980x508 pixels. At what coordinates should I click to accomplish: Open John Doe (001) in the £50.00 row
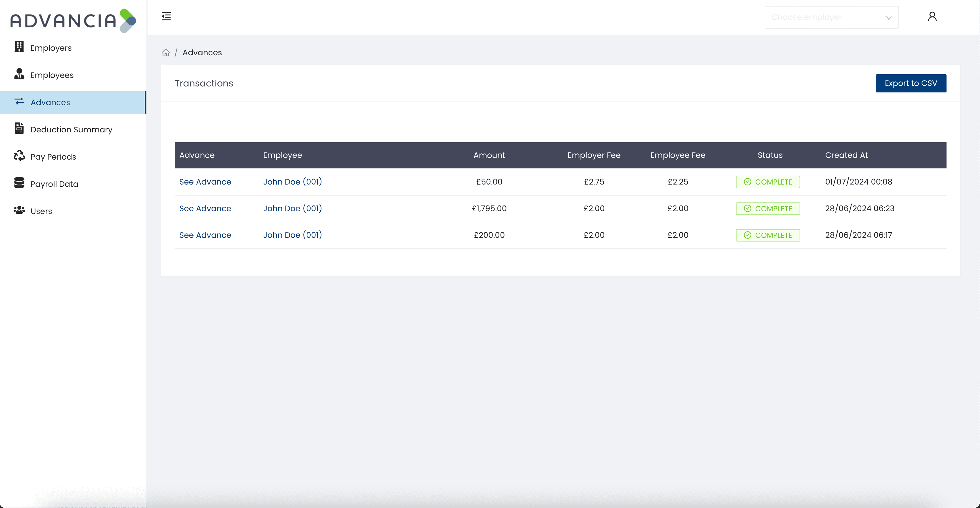pyautogui.click(x=293, y=182)
